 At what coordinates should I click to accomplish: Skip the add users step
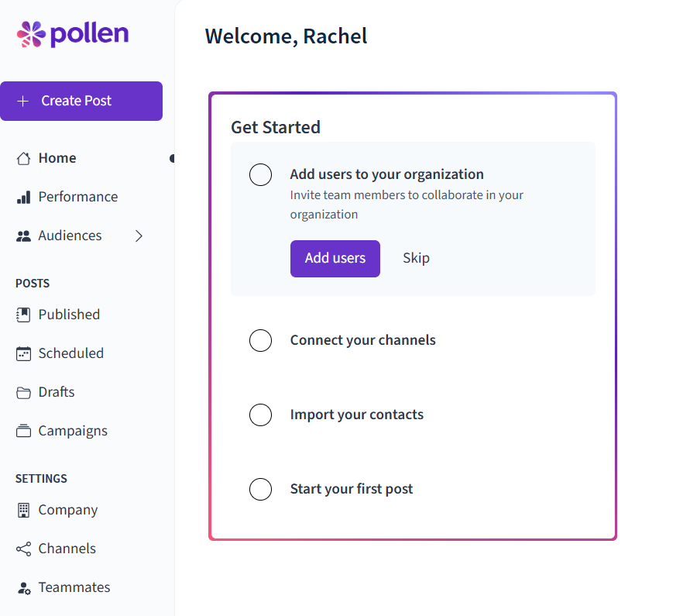[x=416, y=257]
